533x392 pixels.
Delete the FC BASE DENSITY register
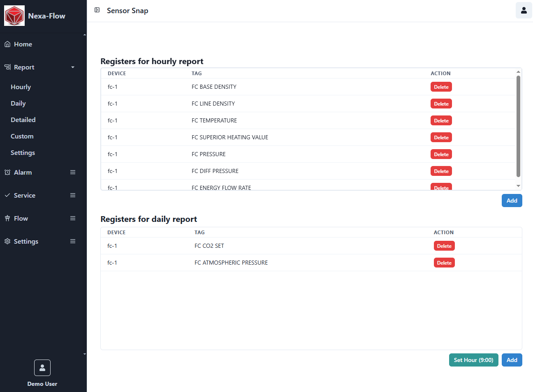[441, 87]
